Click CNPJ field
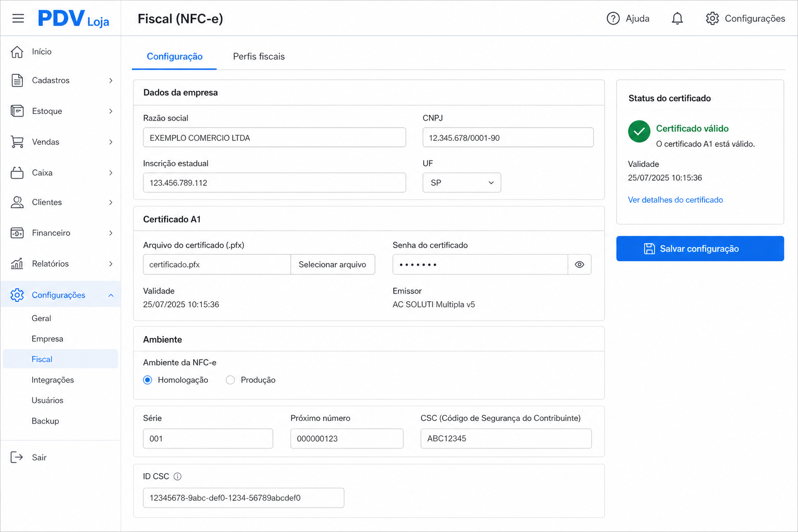 click(508, 138)
